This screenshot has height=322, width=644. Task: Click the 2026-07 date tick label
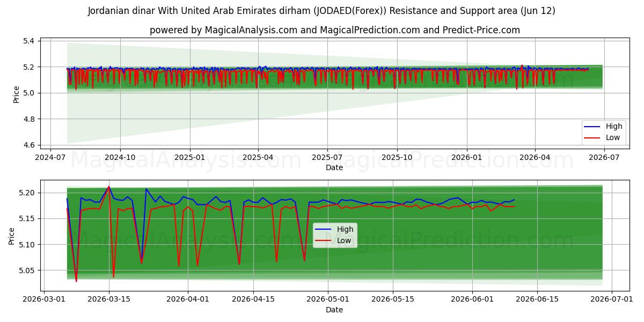tap(604, 158)
